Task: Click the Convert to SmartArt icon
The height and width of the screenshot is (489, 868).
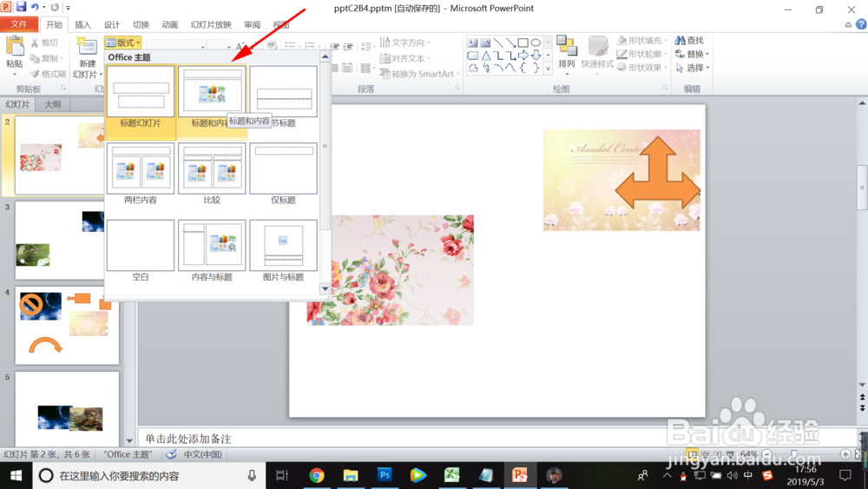Action: pyautogui.click(x=385, y=74)
